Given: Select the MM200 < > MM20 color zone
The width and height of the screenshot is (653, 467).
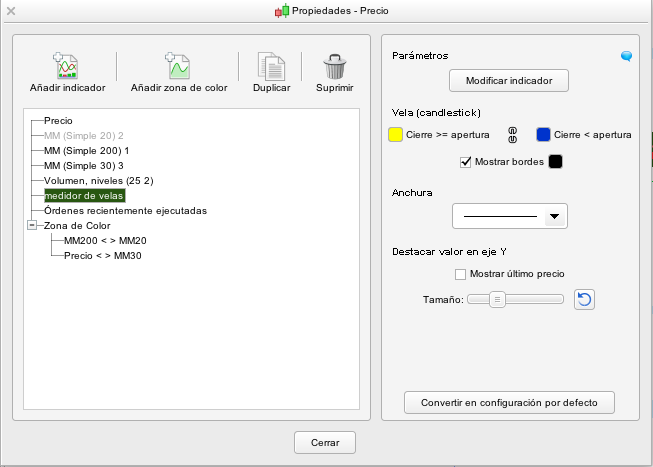Looking at the screenshot, I should click(105, 241).
